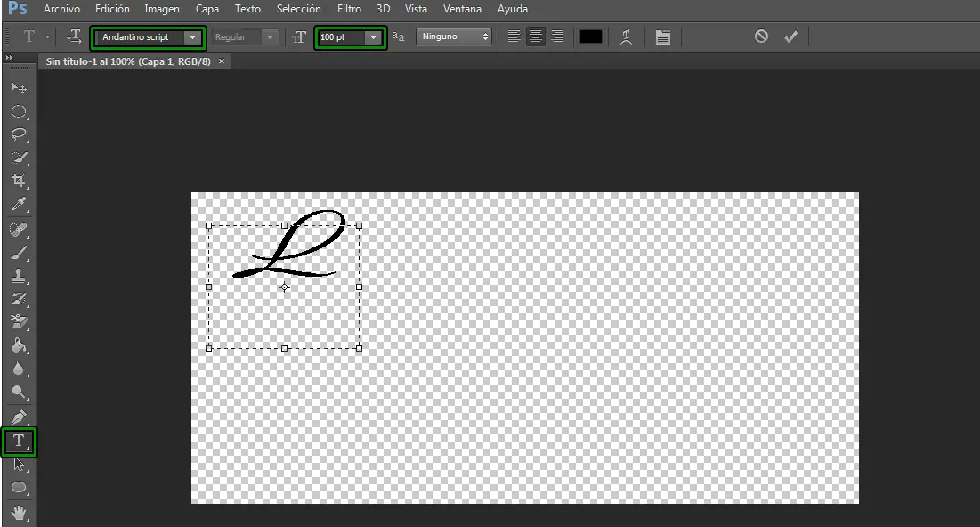
Task: Open the 3D menu
Action: [x=383, y=9]
